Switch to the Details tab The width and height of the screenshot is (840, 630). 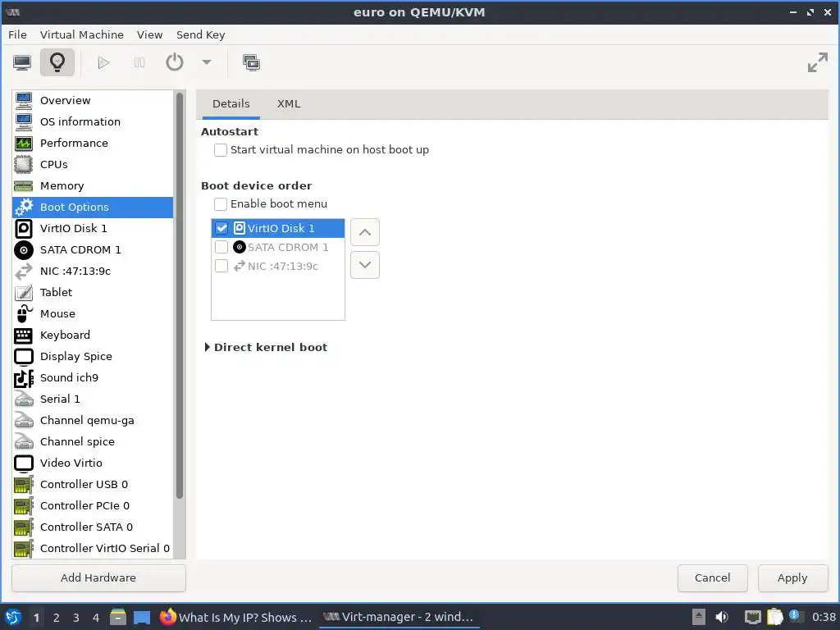[231, 104]
